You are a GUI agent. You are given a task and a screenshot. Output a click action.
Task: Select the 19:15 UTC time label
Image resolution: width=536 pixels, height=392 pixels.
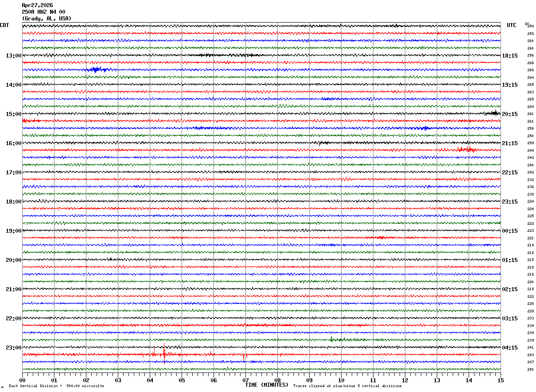point(510,85)
